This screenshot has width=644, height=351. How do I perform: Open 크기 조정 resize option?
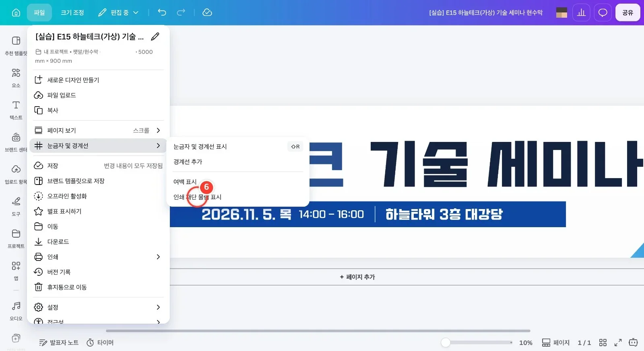point(72,12)
